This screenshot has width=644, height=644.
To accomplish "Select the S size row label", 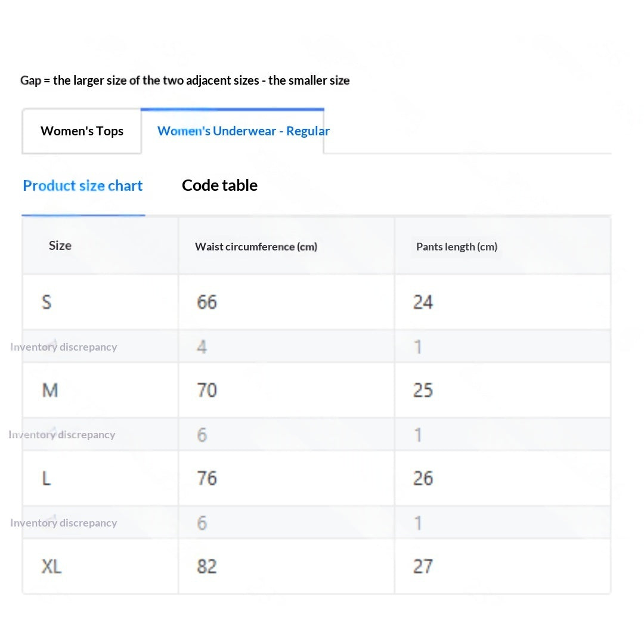I will (x=47, y=302).
